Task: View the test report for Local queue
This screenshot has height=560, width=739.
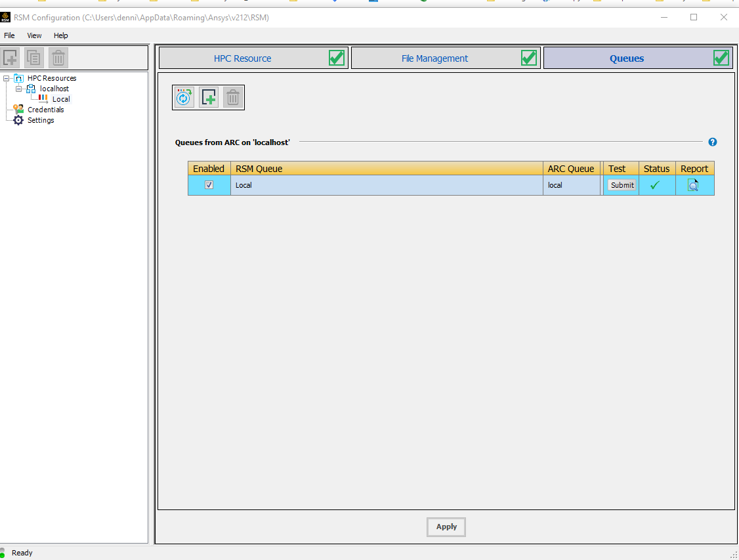Action: [x=693, y=185]
